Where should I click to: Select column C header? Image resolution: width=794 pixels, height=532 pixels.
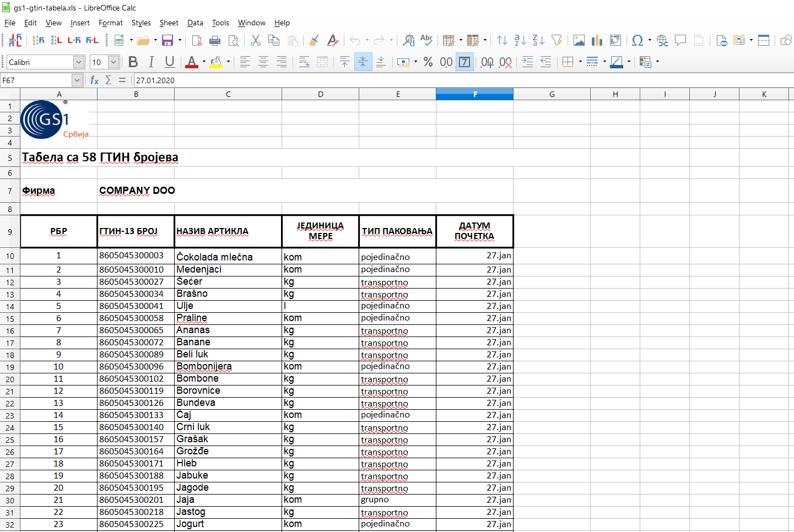tap(228, 94)
